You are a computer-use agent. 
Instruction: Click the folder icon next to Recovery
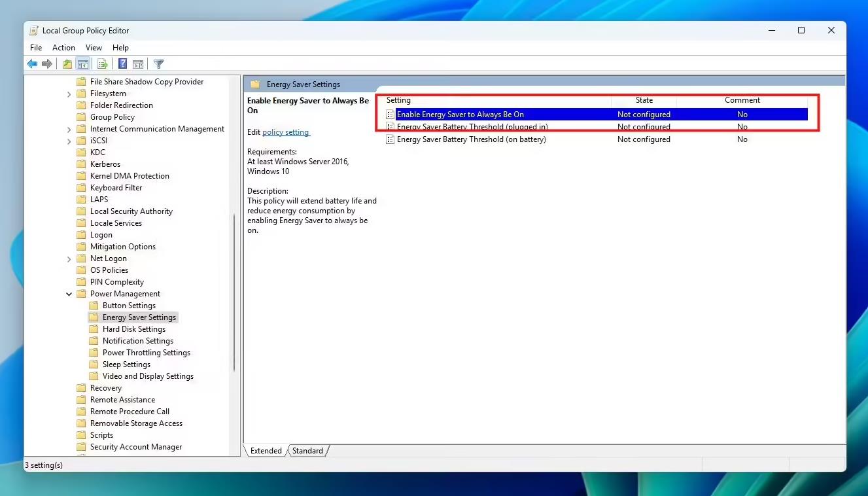[x=81, y=388]
